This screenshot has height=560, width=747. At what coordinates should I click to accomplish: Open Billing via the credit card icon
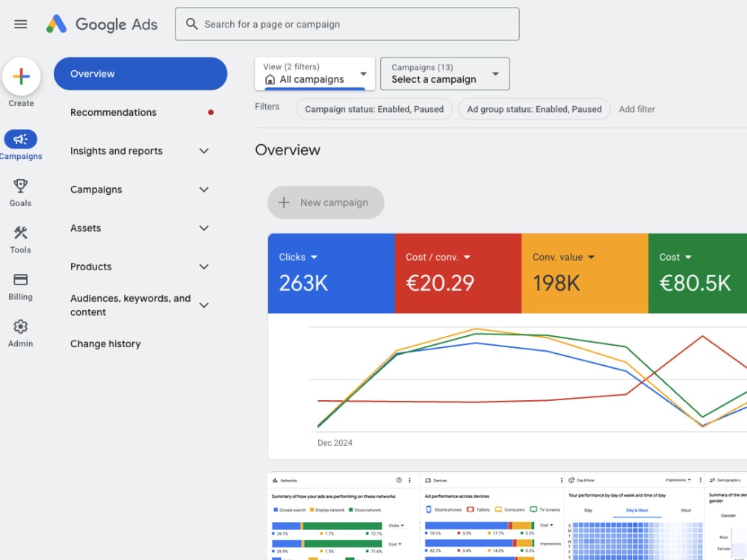click(x=20, y=279)
